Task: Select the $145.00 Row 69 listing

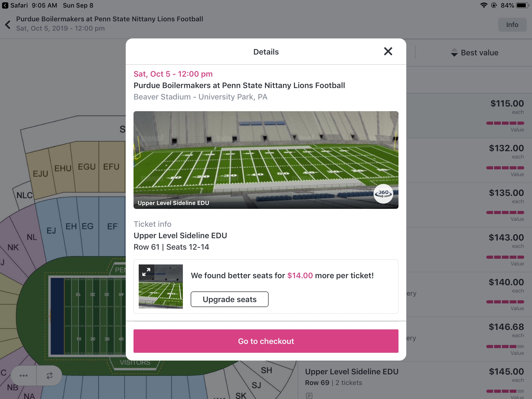Action: click(x=415, y=380)
